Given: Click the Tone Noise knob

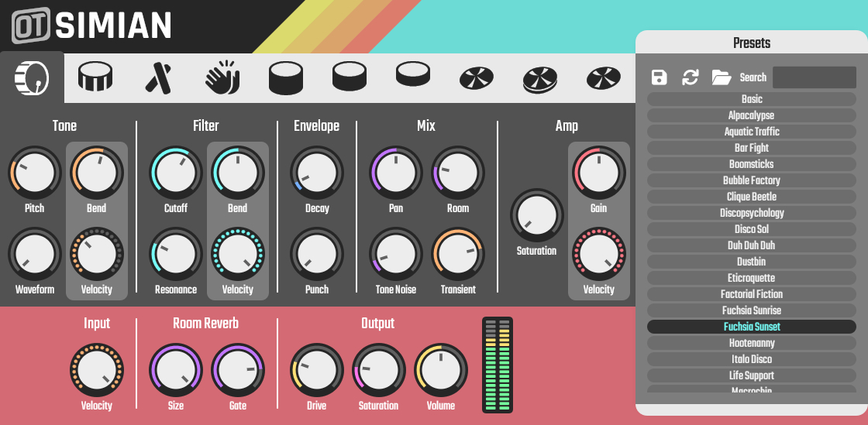Looking at the screenshot, I should point(396,254).
